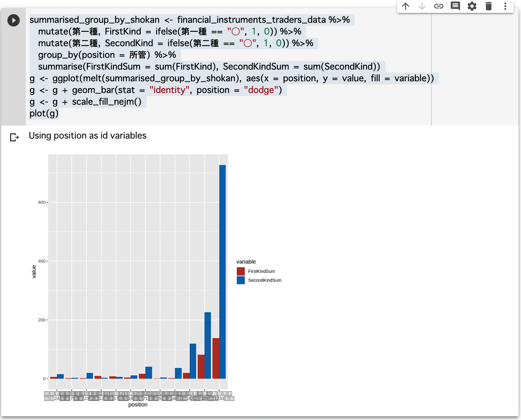This screenshot has width=521, height=420.
Task: Click the 'position' x-axis label
Action: click(138, 405)
